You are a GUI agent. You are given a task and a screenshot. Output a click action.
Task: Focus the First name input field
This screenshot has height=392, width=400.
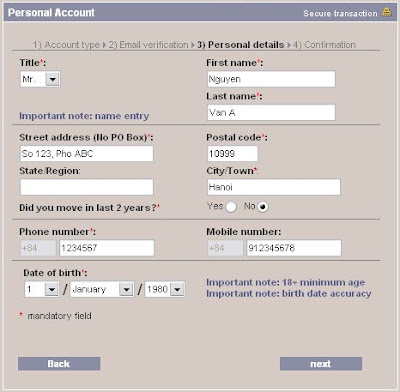271,79
